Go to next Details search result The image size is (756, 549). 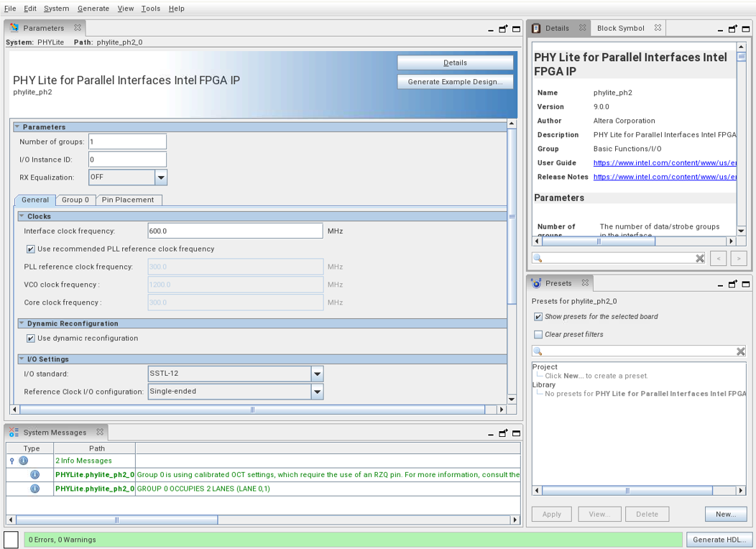click(739, 259)
